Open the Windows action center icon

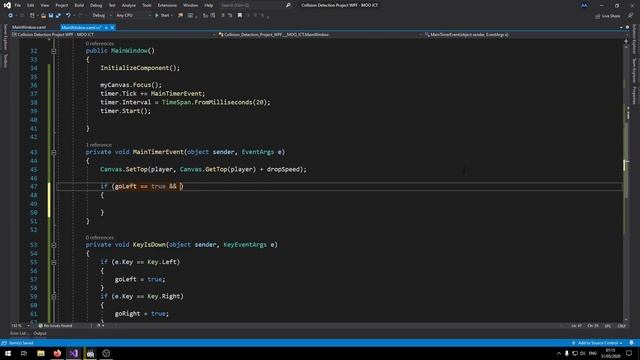629,353
